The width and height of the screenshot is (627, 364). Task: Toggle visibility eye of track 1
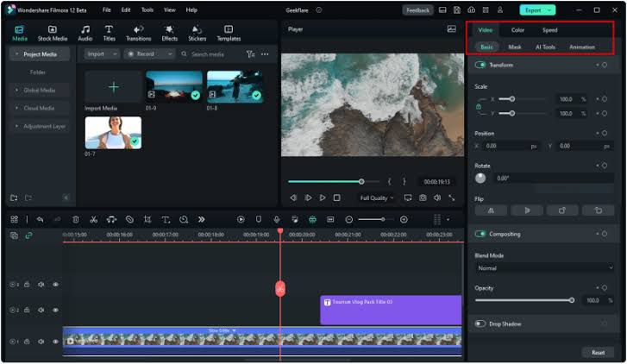[55, 342]
